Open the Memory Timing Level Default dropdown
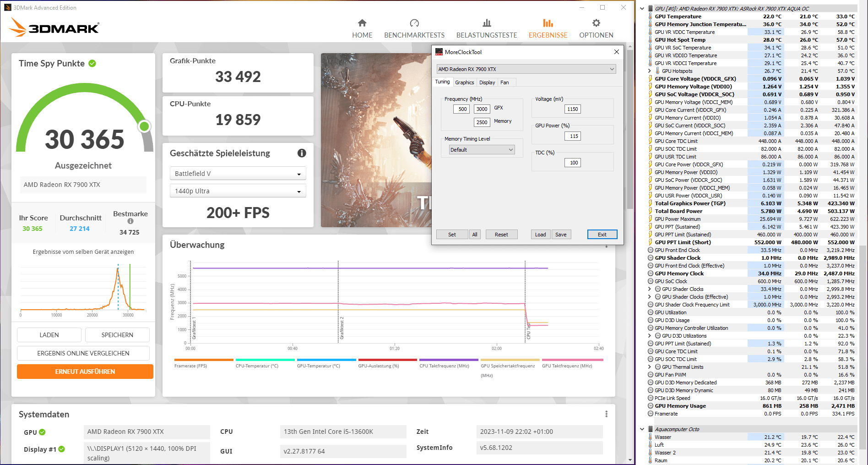 482,150
